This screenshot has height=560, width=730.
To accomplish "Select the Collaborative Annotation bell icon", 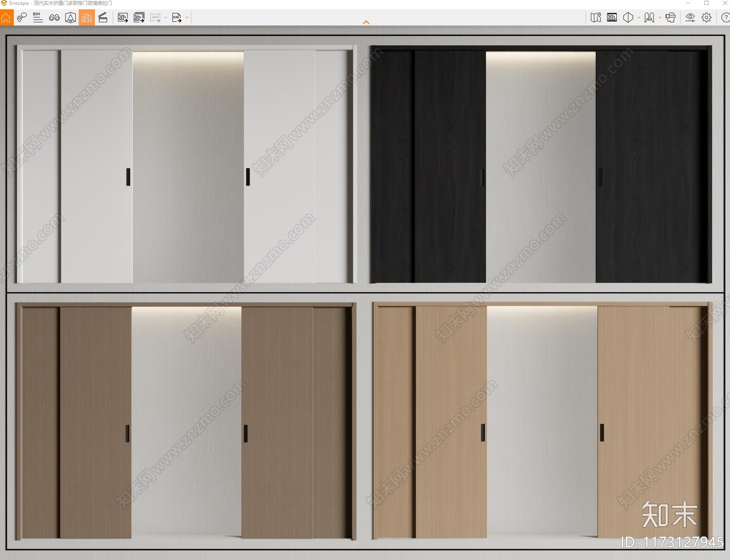I will pos(70,18).
